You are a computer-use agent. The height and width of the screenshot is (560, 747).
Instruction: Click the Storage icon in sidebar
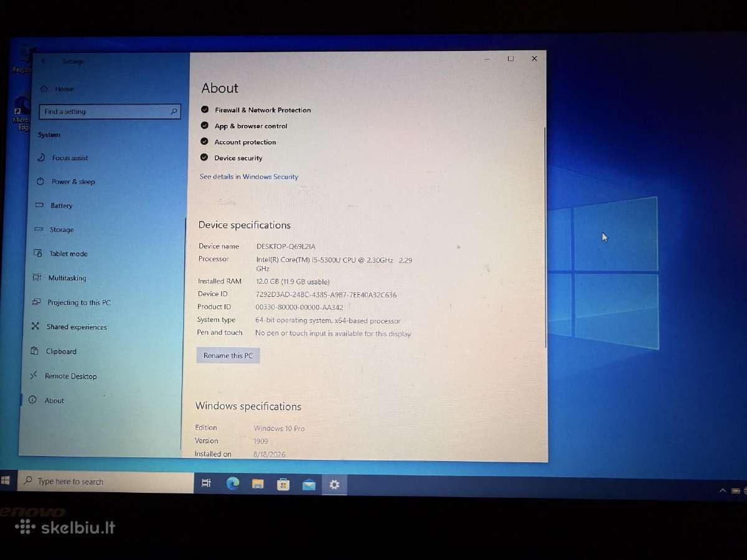(39, 229)
